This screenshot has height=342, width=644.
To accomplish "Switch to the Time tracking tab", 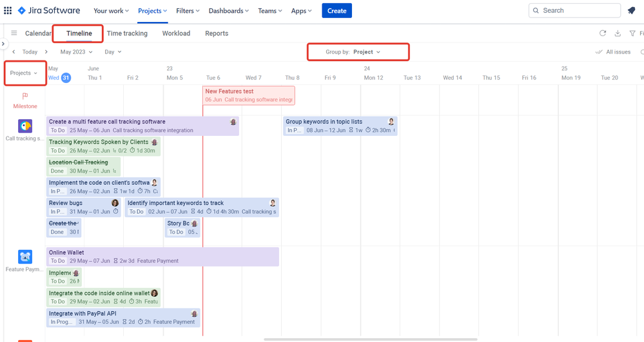I will [x=127, y=33].
